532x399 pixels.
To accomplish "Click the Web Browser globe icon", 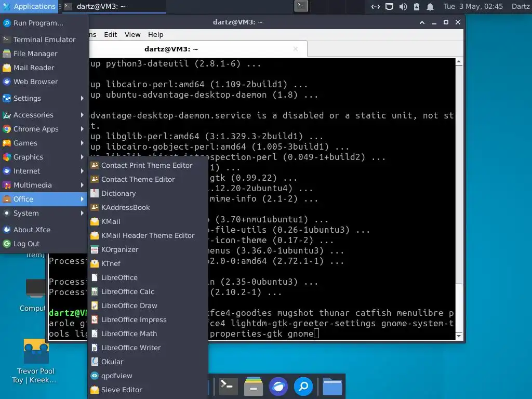I will pyautogui.click(x=7, y=82).
